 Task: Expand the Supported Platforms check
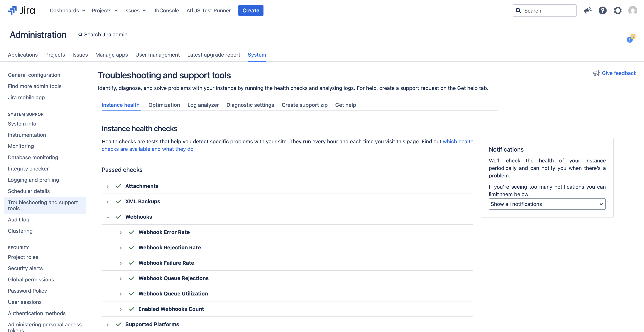[107, 325]
